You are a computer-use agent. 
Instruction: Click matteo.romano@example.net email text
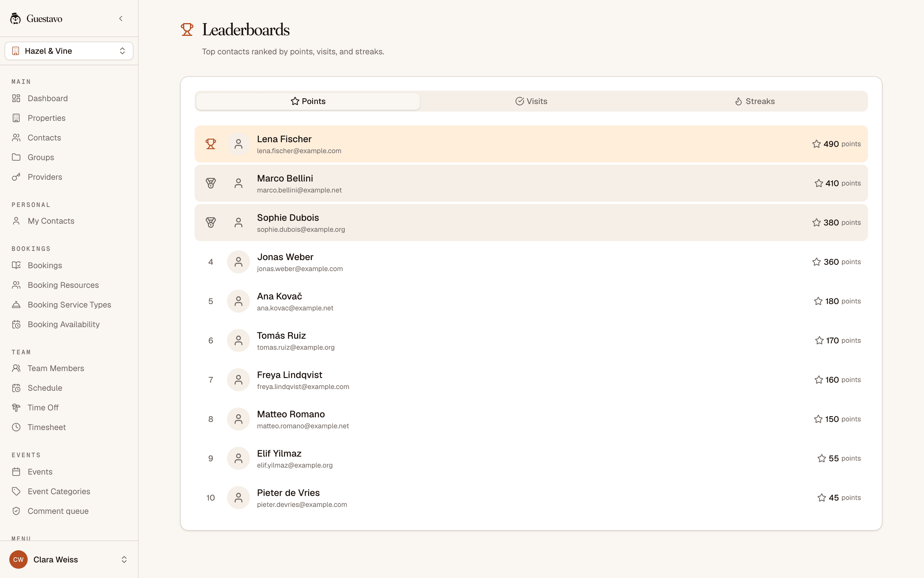click(303, 426)
